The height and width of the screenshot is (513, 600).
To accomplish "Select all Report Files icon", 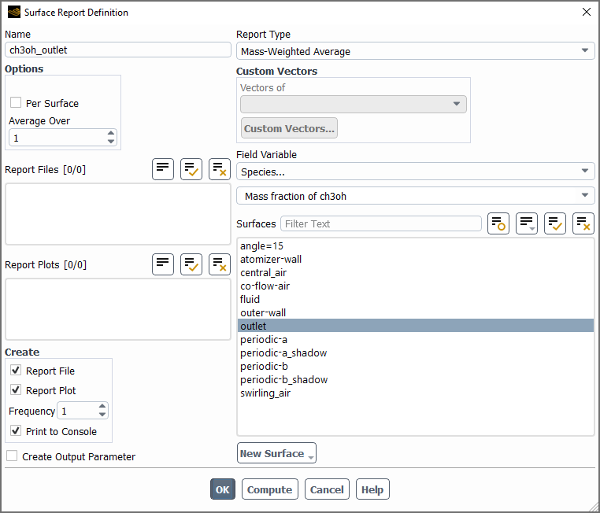I will [191, 169].
